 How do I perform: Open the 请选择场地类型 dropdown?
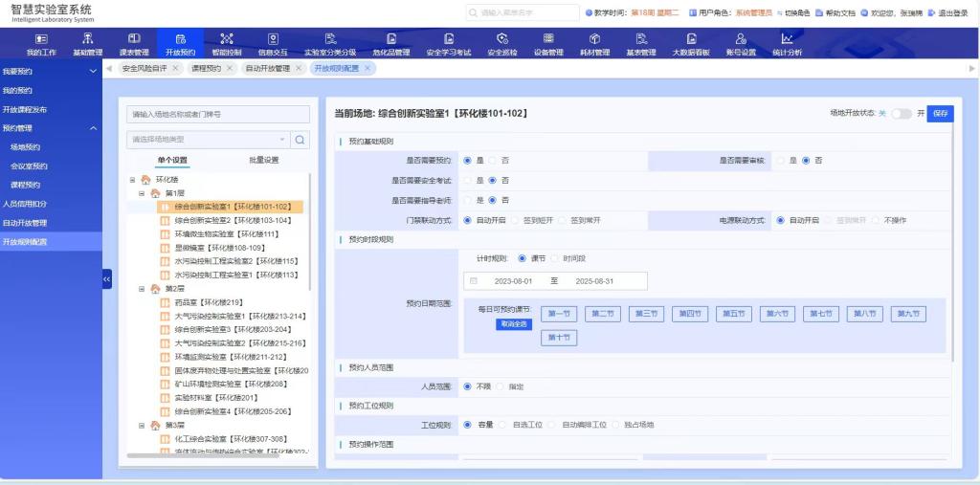207,140
